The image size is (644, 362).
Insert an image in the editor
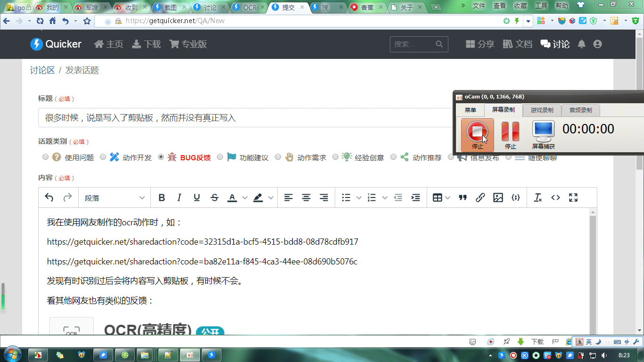(498, 197)
